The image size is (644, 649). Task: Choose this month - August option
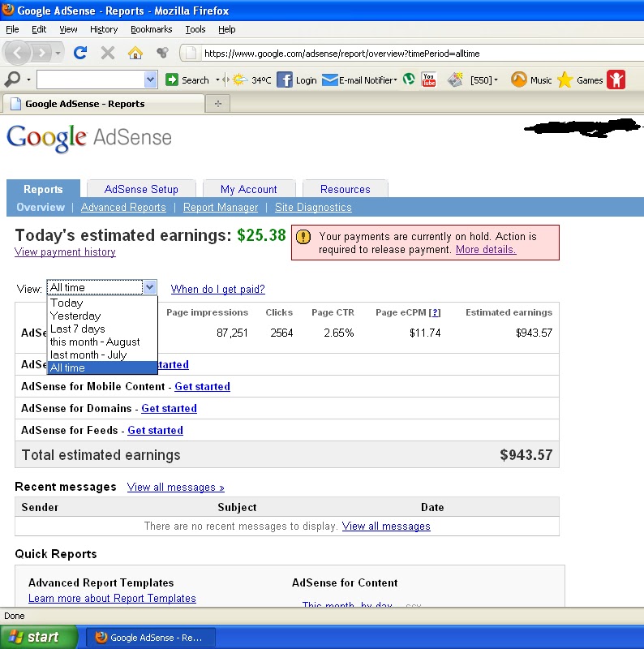tap(102, 342)
